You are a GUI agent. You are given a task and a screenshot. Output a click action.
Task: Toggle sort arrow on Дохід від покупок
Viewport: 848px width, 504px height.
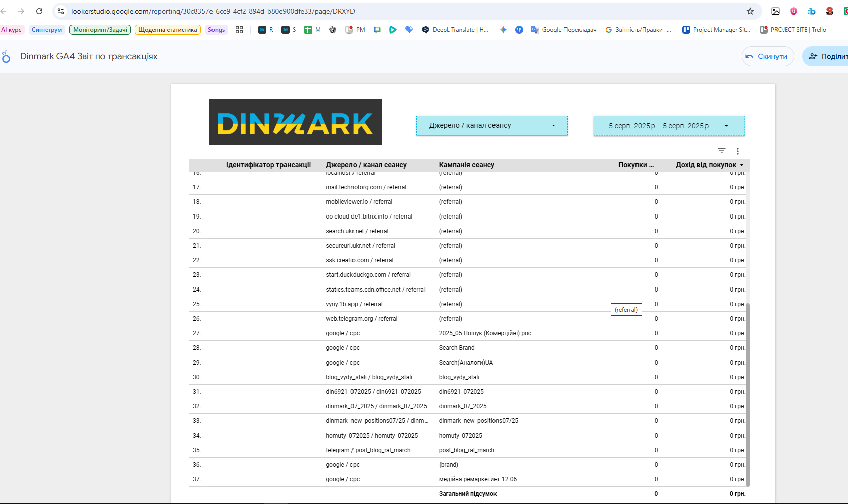(x=741, y=165)
